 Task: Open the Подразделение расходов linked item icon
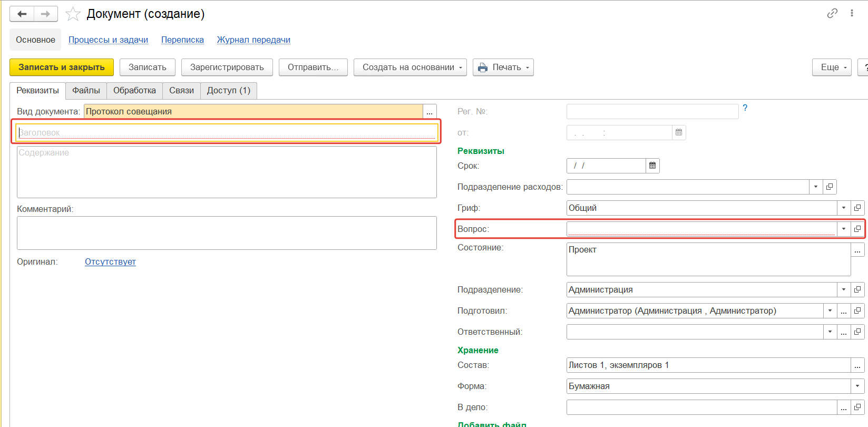(x=830, y=187)
